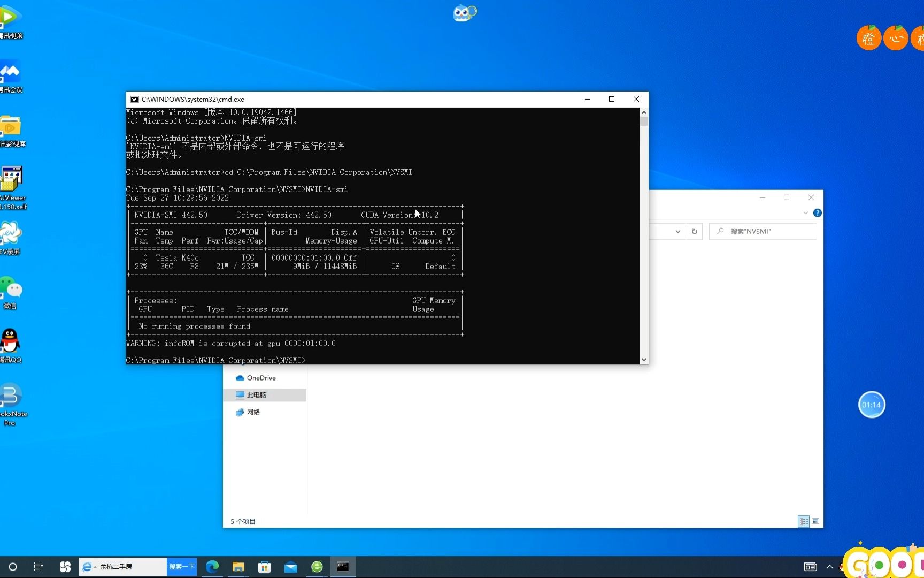
Task: Click the input method tray icon
Action: tap(811, 567)
